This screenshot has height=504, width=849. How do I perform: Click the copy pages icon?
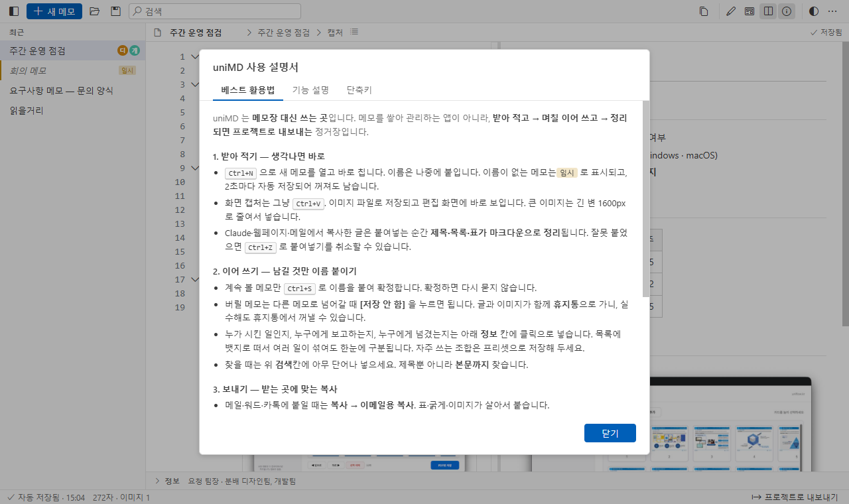click(x=704, y=11)
